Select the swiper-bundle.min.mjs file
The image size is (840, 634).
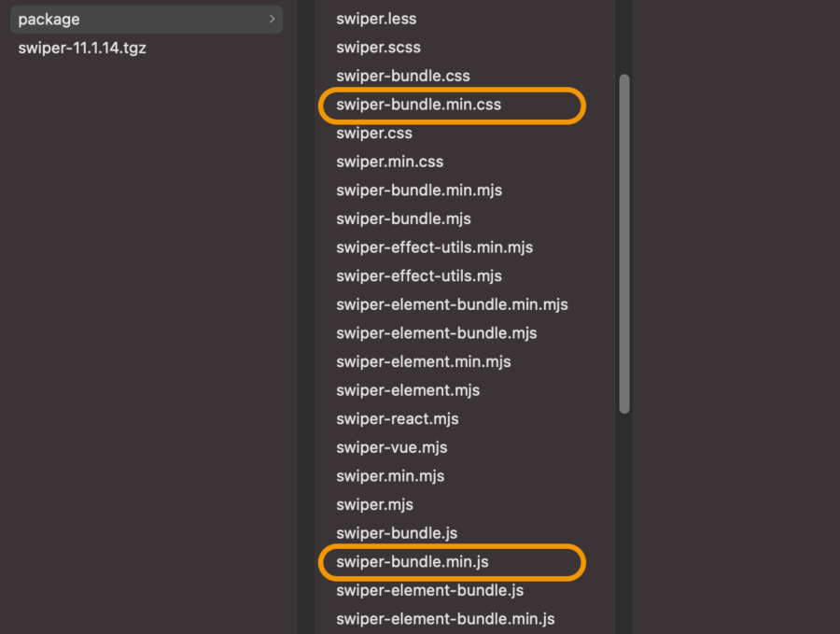pyautogui.click(x=419, y=190)
